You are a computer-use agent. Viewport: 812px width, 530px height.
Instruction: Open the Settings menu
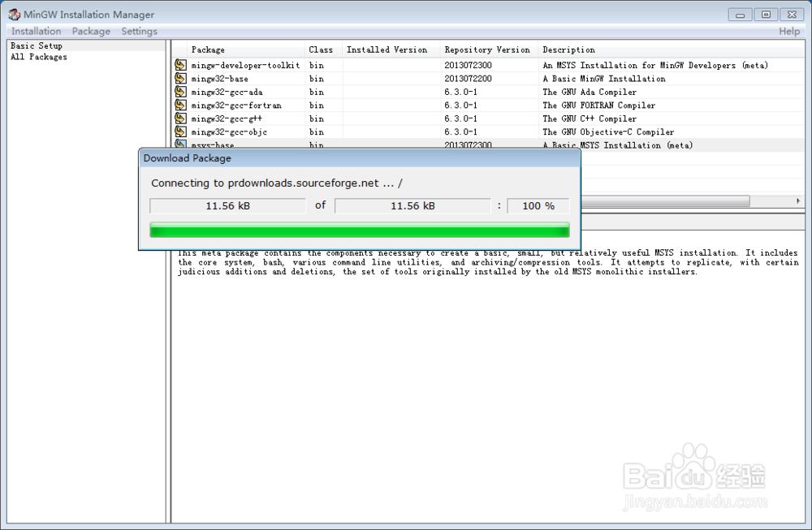[140, 31]
